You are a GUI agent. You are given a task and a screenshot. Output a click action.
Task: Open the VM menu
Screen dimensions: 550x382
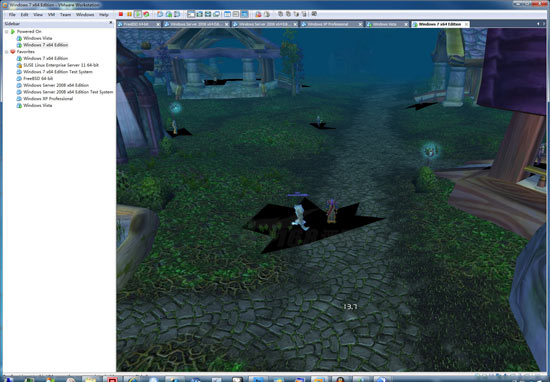click(x=51, y=15)
